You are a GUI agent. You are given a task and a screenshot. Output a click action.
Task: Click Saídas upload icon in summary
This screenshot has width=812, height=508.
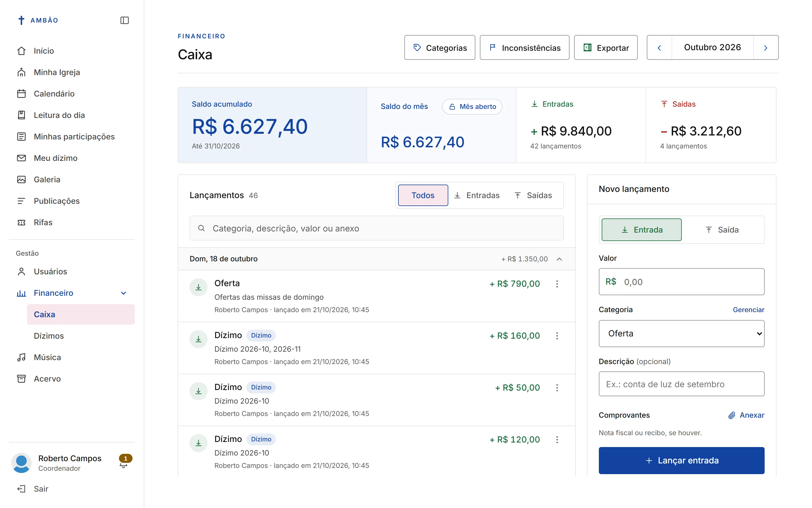coord(664,104)
